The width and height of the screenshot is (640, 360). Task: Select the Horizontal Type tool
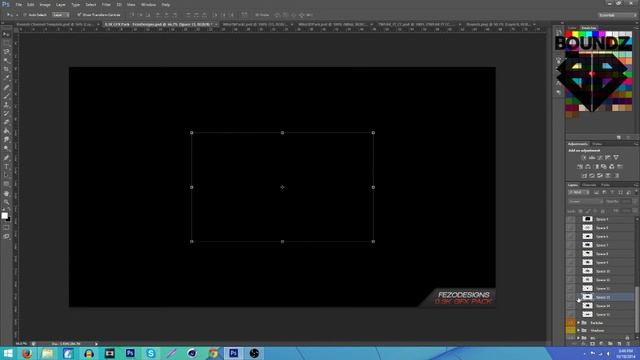[6, 167]
